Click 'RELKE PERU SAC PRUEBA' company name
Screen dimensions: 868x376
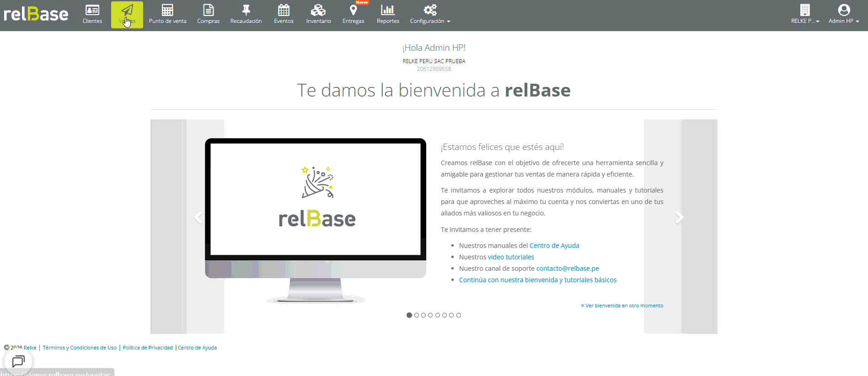pos(434,61)
